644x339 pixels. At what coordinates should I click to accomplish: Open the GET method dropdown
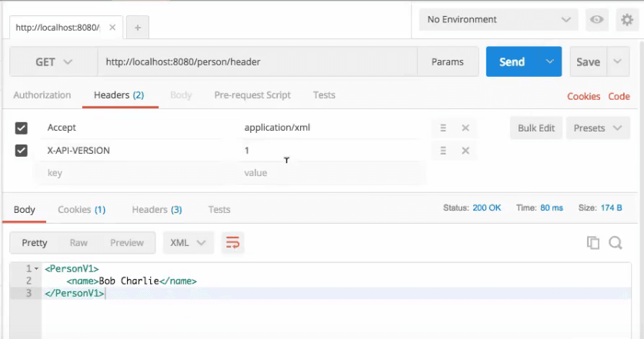54,62
